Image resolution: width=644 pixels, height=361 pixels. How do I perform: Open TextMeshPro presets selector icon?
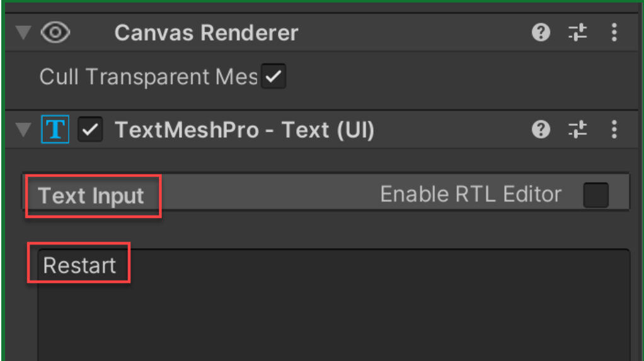[577, 130]
